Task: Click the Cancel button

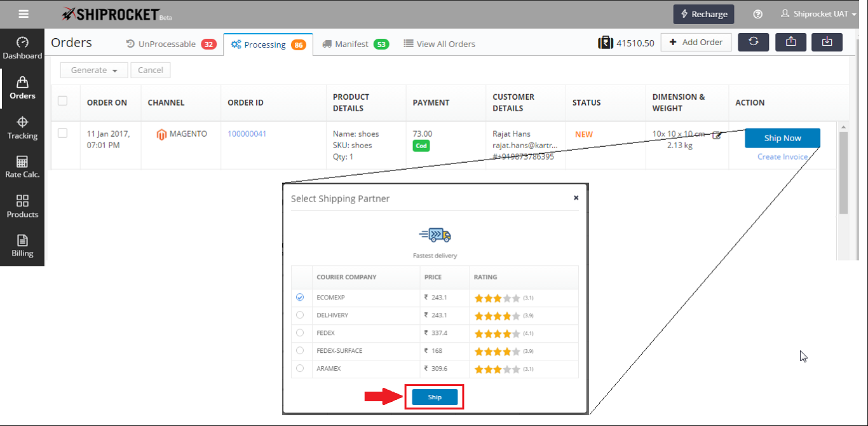Action: [x=151, y=70]
